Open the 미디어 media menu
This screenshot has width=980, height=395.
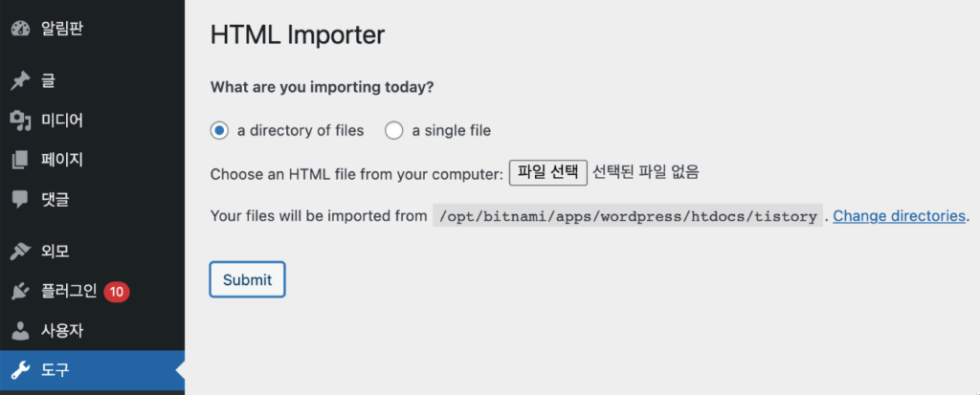[62, 121]
